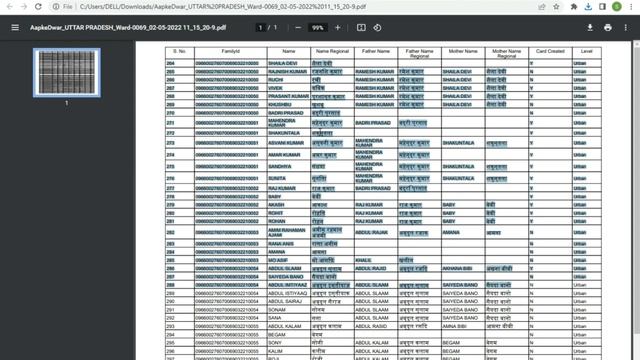View site information for the File URL
640x360 pixels.
pos(62,7)
